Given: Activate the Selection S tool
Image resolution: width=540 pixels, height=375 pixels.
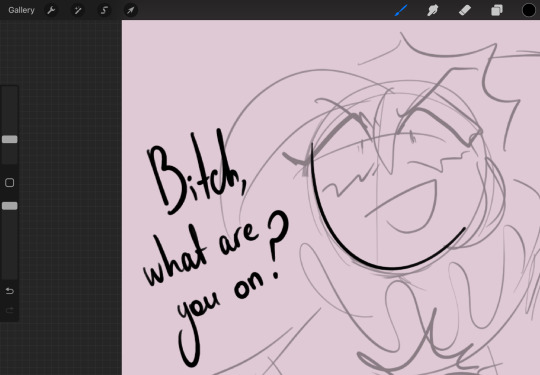Looking at the screenshot, I should [x=104, y=10].
